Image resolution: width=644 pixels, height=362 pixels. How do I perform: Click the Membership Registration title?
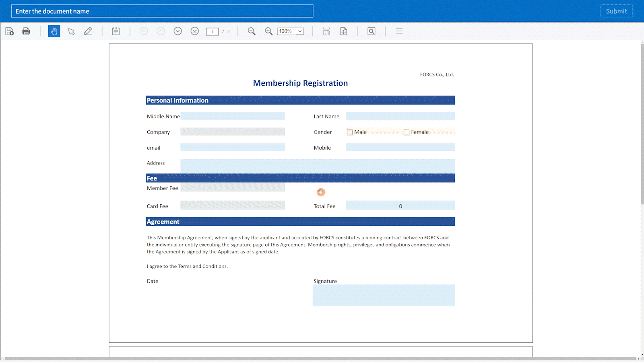(300, 83)
